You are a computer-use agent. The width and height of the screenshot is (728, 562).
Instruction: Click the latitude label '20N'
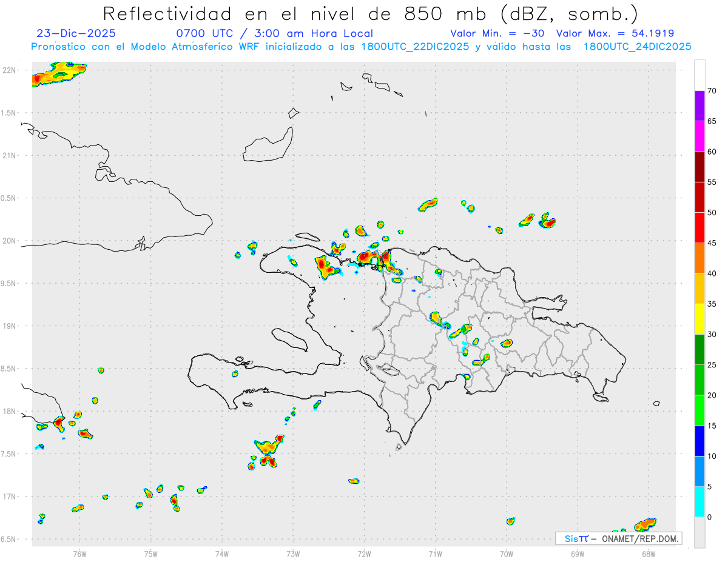pyautogui.click(x=10, y=241)
